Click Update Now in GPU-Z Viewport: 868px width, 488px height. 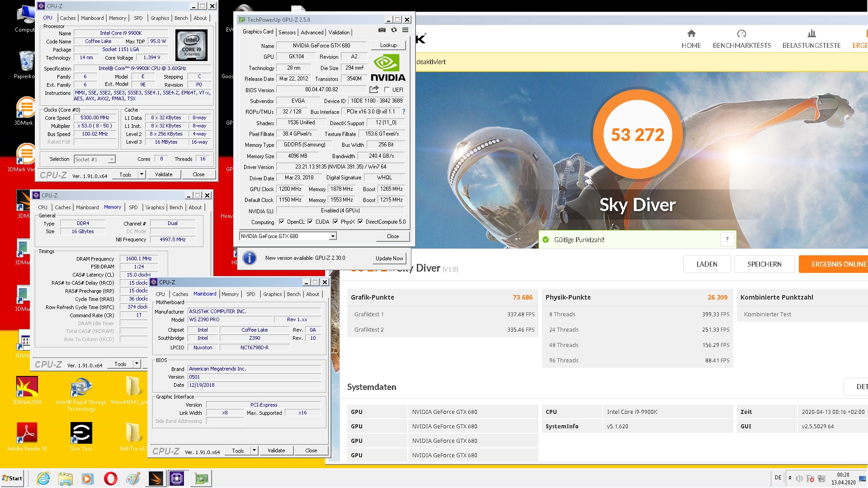pos(389,258)
